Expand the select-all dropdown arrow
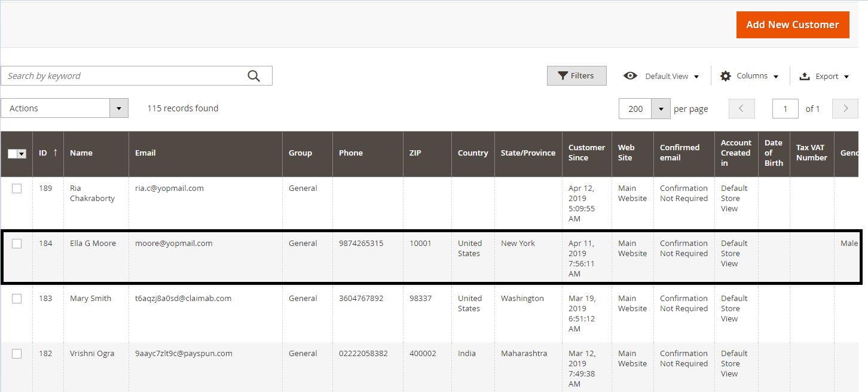Screen dimensions: 868x392 [22, 153]
